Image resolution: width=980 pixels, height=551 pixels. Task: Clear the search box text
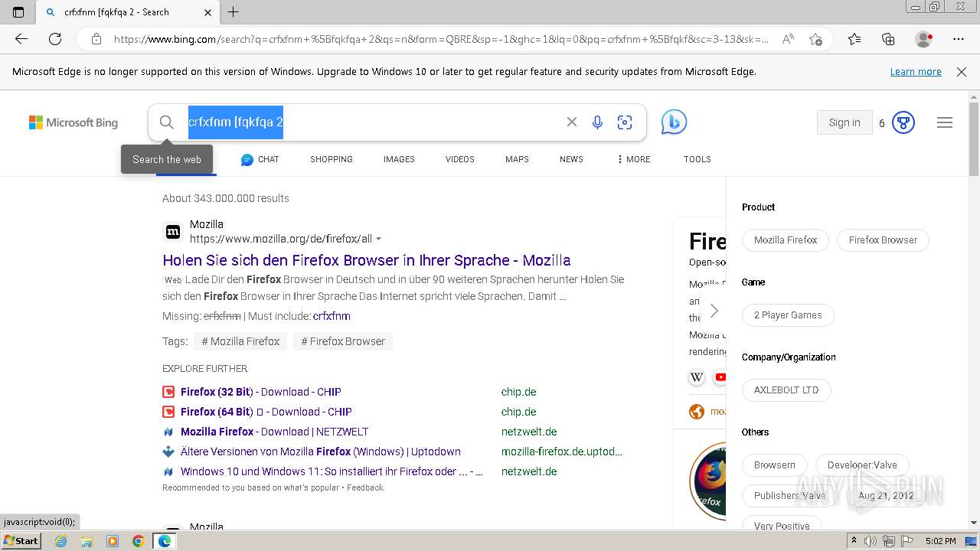point(571,122)
